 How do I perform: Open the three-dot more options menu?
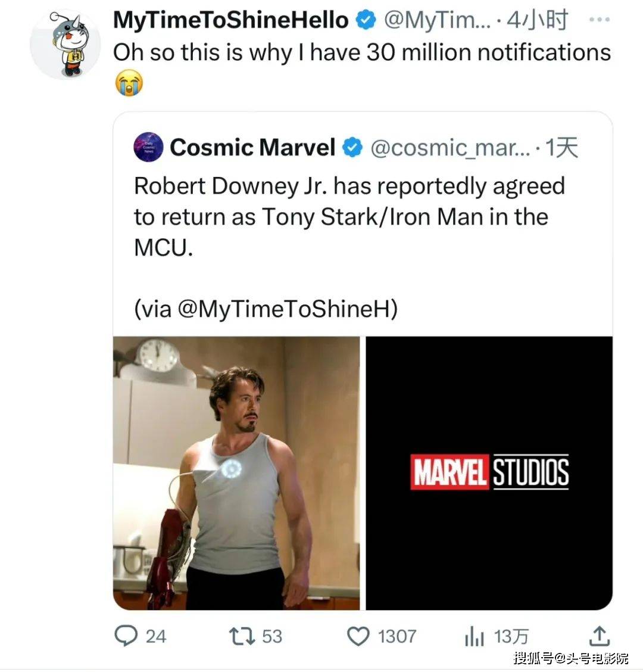coord(598,20)
